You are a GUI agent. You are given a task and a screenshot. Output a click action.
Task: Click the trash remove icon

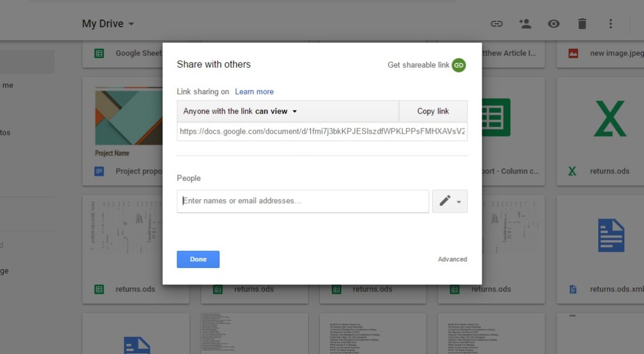[x=582, y=24]
